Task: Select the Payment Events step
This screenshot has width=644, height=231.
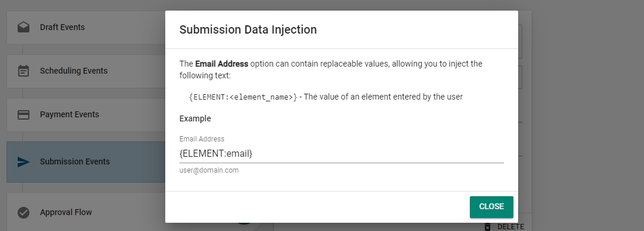Action: [86, 114]
